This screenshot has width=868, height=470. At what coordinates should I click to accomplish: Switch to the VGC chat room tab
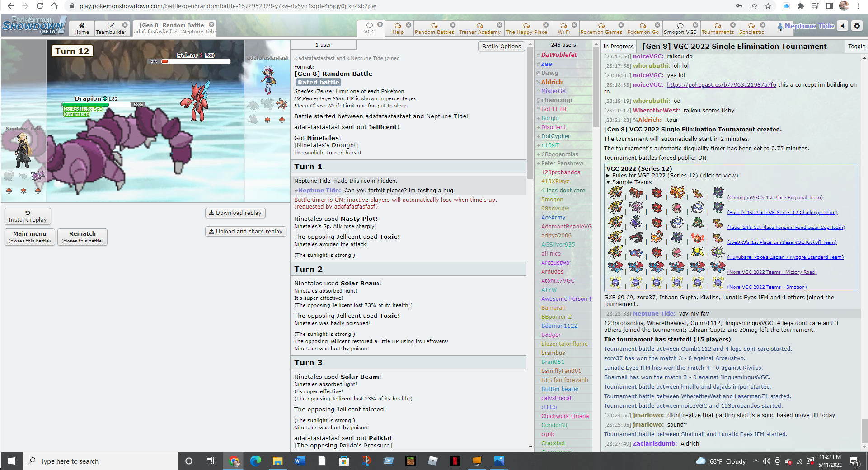[370, 28]
